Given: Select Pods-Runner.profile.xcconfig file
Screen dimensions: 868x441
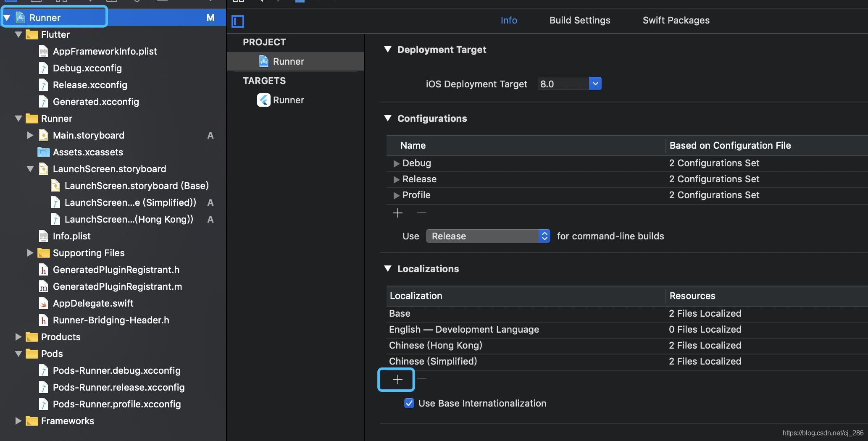Looking at the screenshot, I should pos(117,404).
